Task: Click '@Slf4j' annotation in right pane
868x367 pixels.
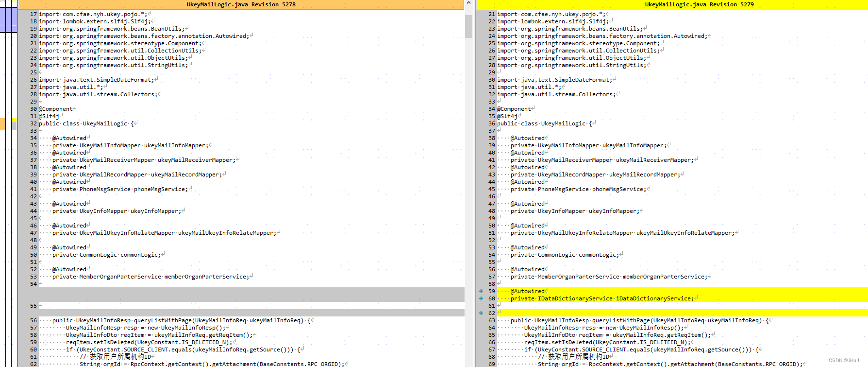Action: pos(507,116)
